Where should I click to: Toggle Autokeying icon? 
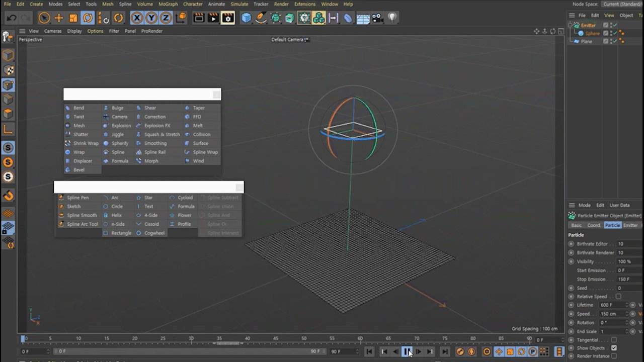point(472,351)
